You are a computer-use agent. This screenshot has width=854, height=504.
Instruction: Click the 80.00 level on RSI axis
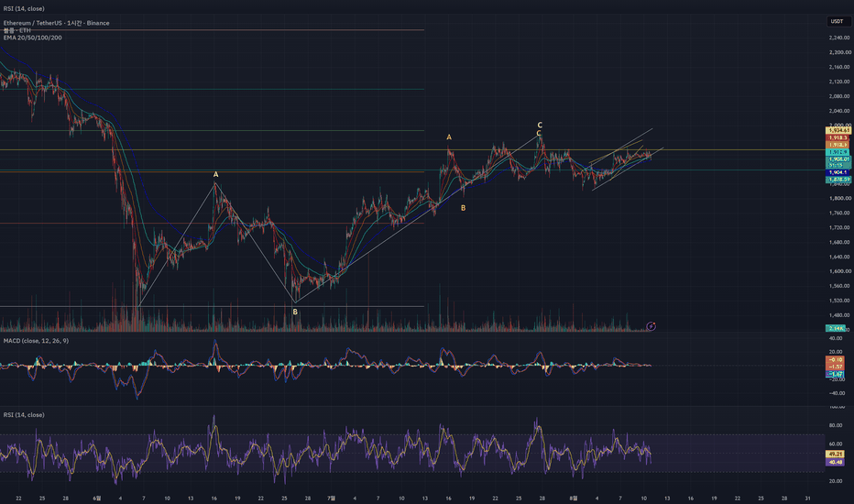coord(836,425)
